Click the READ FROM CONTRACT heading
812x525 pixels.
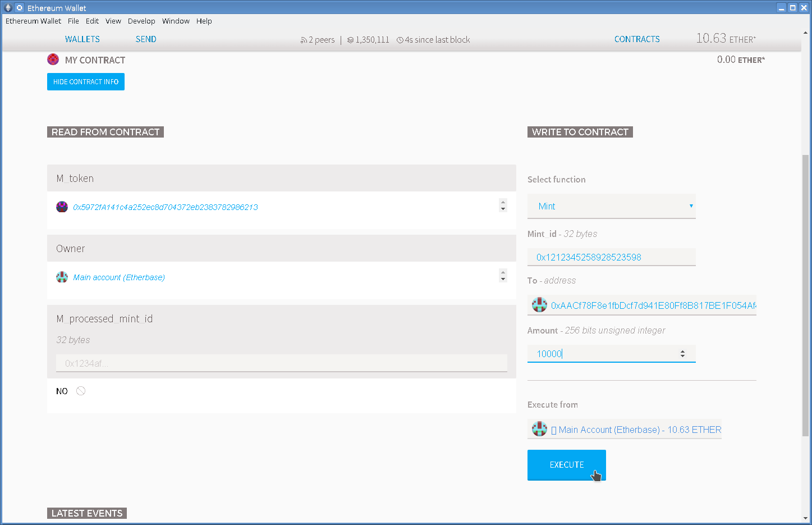point(105,132)
